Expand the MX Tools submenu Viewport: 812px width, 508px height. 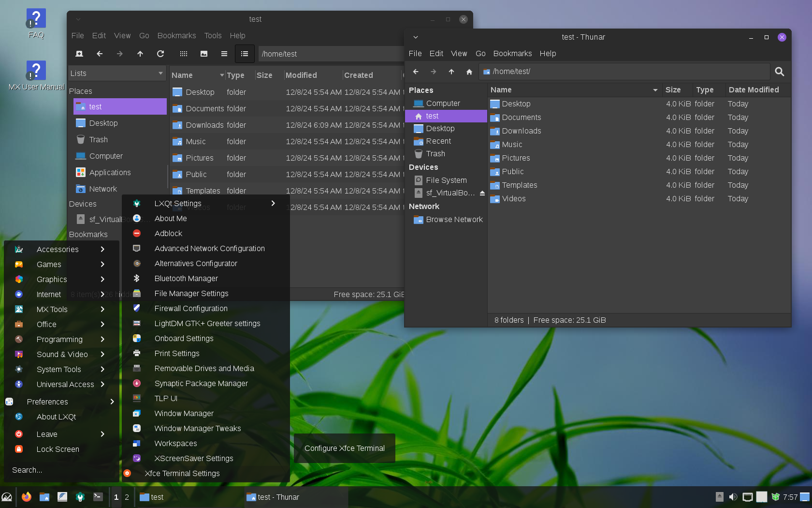tap(61, 309)
